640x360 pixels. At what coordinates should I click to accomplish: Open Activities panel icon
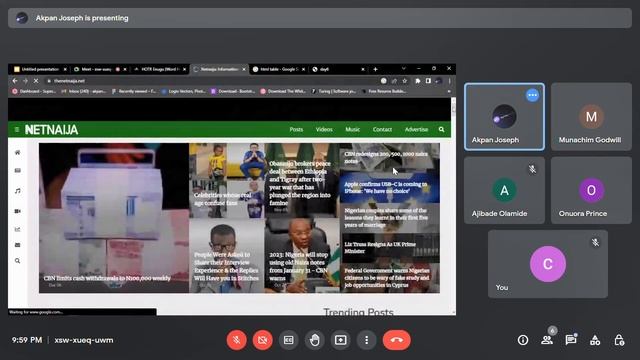[595, 340]
